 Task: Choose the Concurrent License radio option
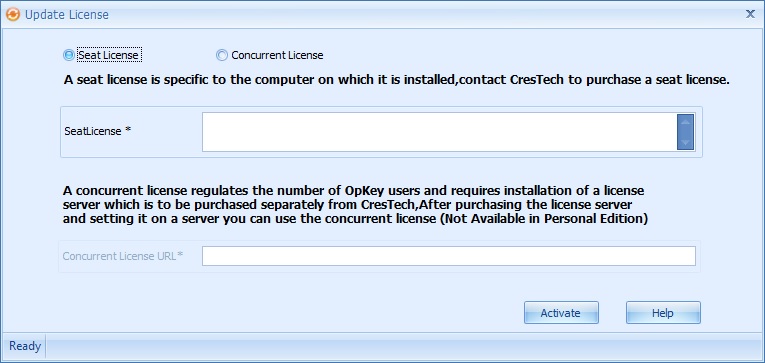coord(222,55)
